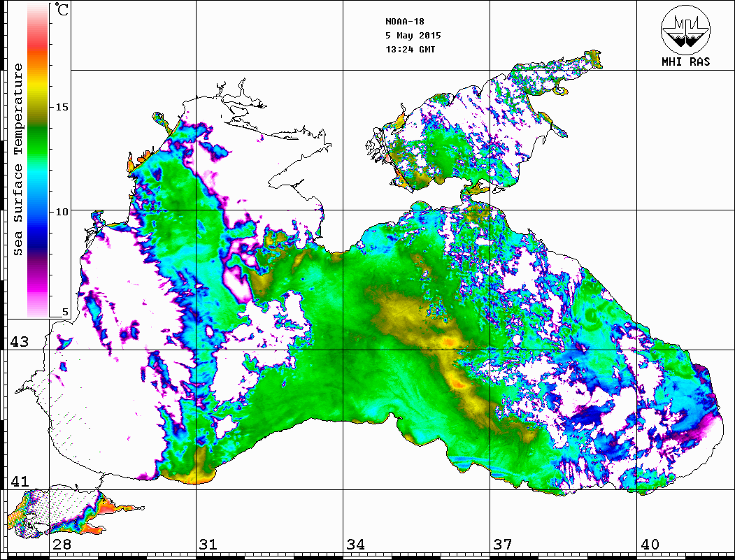Click longitude label 34

tap(355, 544)
